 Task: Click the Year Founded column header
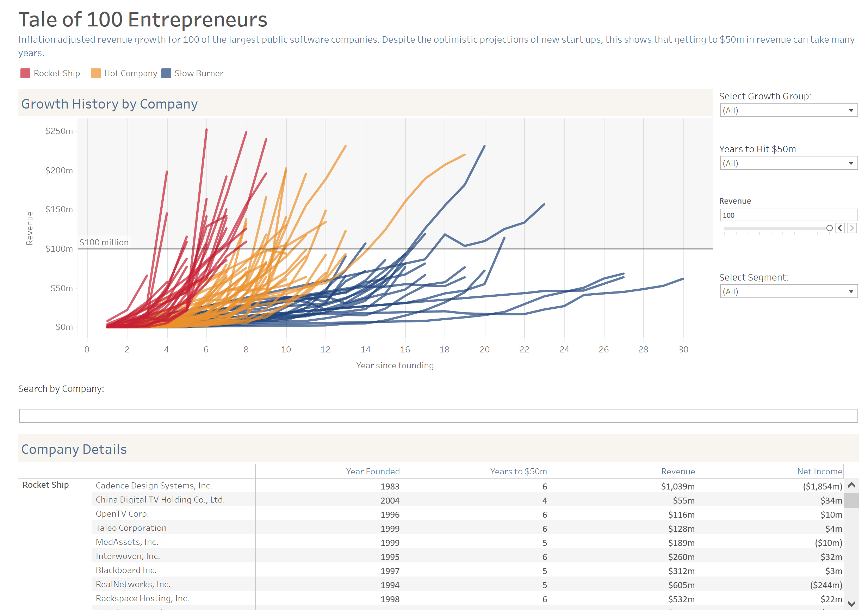pyautogui.click(x=372, y=472)
